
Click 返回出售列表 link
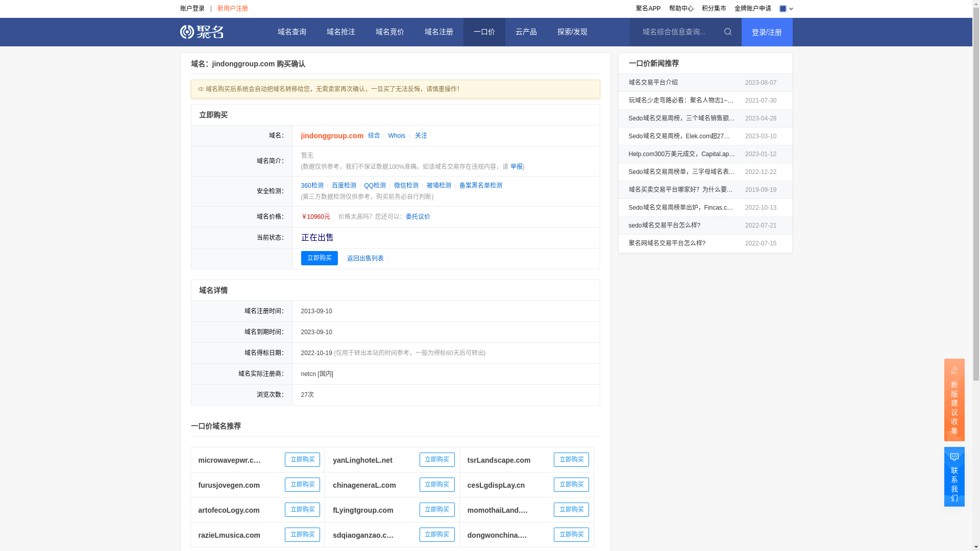365,259
